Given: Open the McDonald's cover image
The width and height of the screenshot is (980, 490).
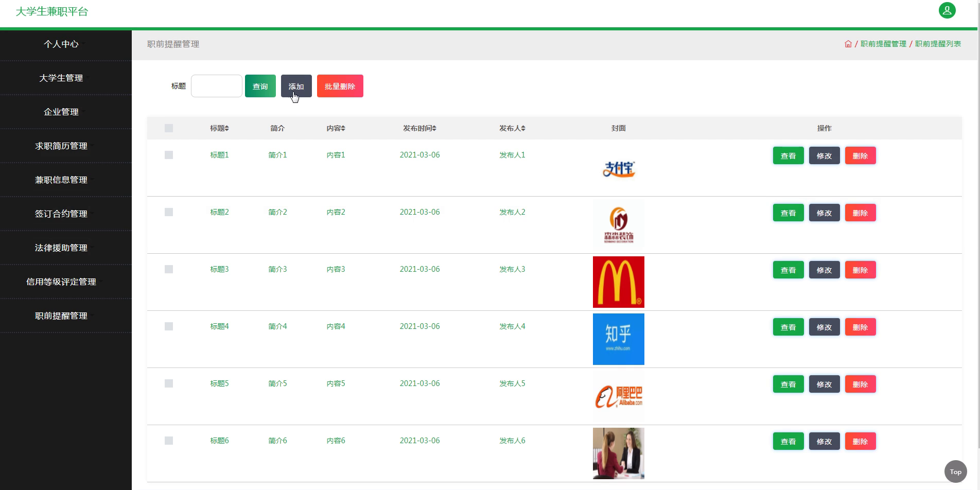Looking at the screenshot, I should (619, 282).
